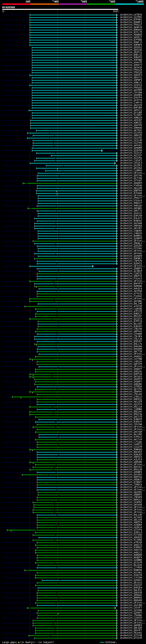
Task: Click on UniRef100_P27449
Action: pos(131,535)
